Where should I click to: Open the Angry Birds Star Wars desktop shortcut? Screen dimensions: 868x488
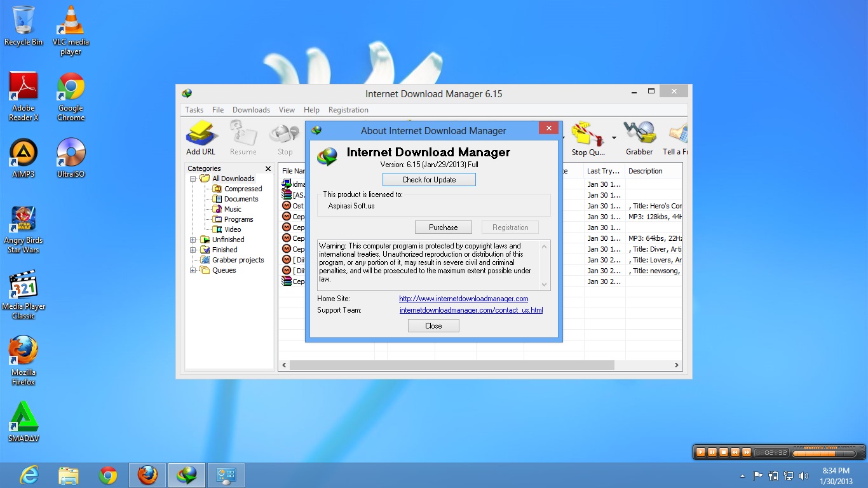pyautogui.click(x=24, y=229)
